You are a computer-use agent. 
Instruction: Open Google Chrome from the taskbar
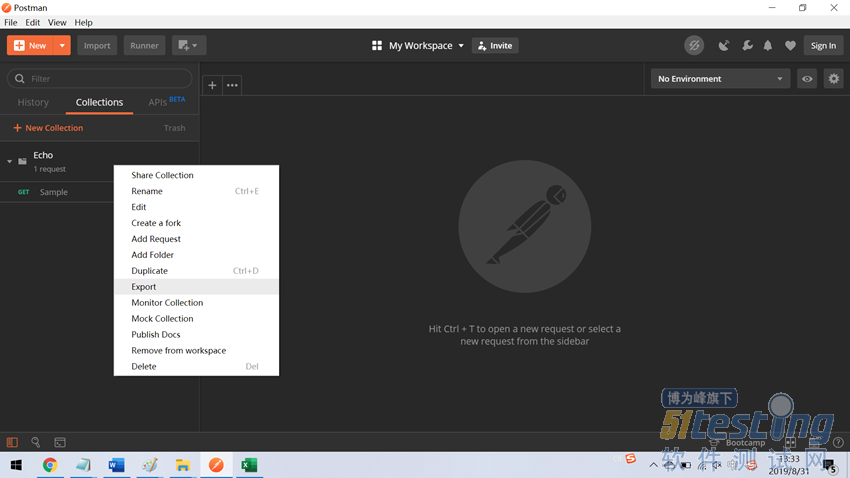coord(50,465)
